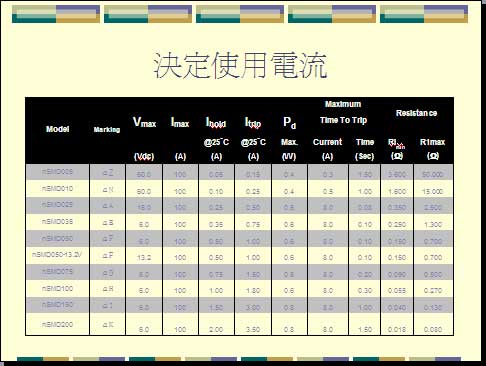The height and width of the screenshot is (366, 486).
Task: Select the Resistance header cell
Action: pos(416,113)
